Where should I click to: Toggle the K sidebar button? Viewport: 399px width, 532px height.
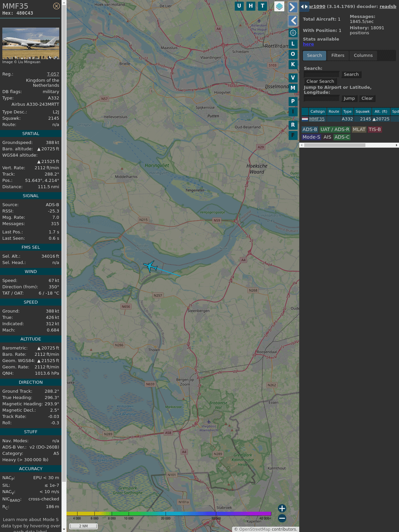pyautogui.click(x=293, y=65)
